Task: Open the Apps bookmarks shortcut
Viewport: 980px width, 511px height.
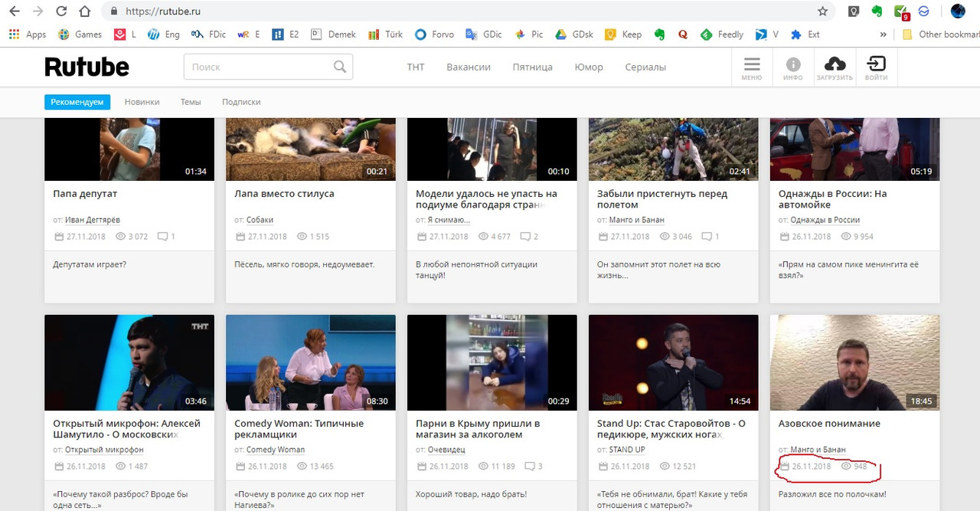Action: click(28, 34)
